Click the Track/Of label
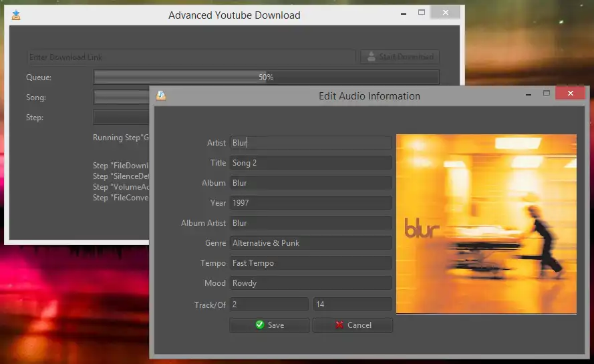Image resolution: width=594 pixels, height=364 pixels. (x=210, y=305)
